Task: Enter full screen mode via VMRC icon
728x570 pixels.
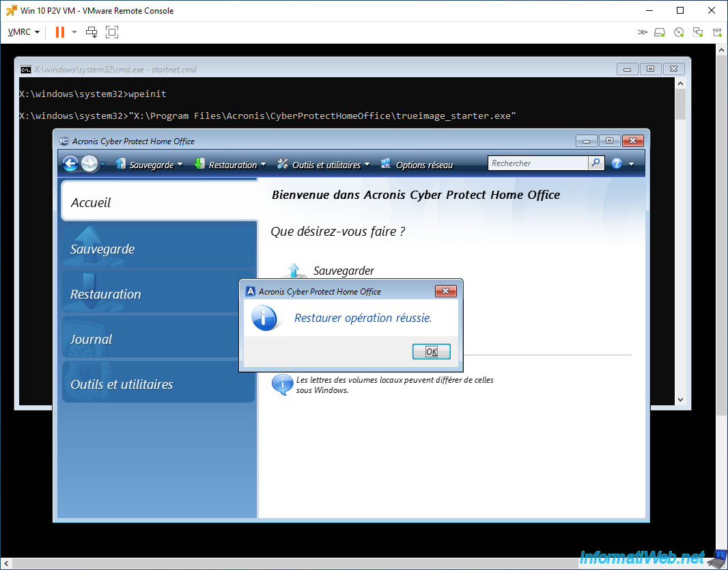Action: (112, 32)
